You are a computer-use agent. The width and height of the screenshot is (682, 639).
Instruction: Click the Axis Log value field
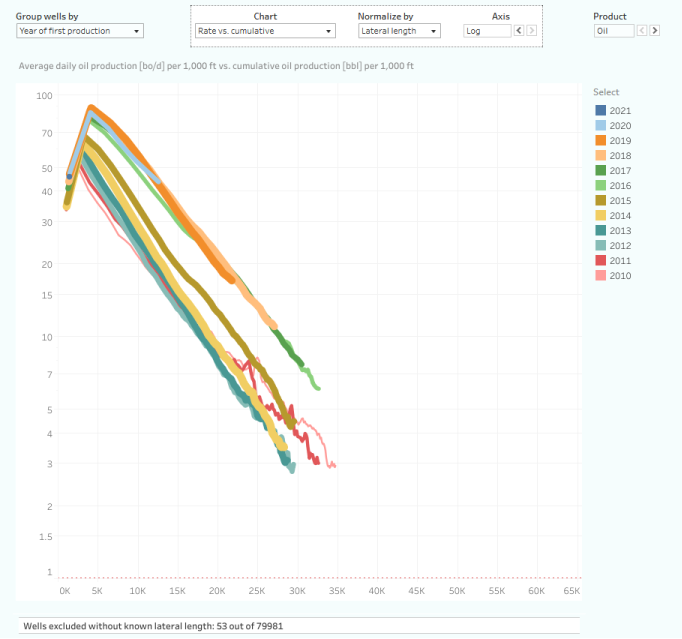click(x=487, y=31)
